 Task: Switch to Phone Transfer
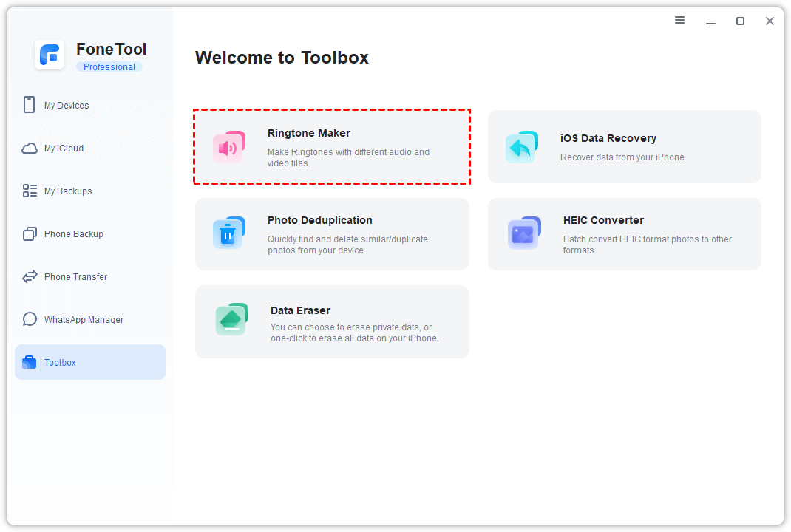89,277
